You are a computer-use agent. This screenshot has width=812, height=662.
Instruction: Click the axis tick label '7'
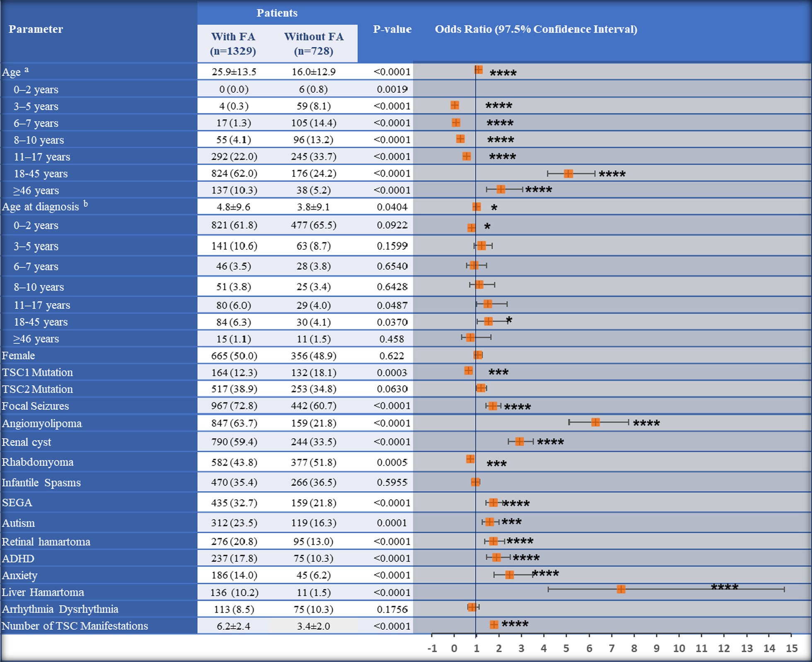click(x=611, y=648)
